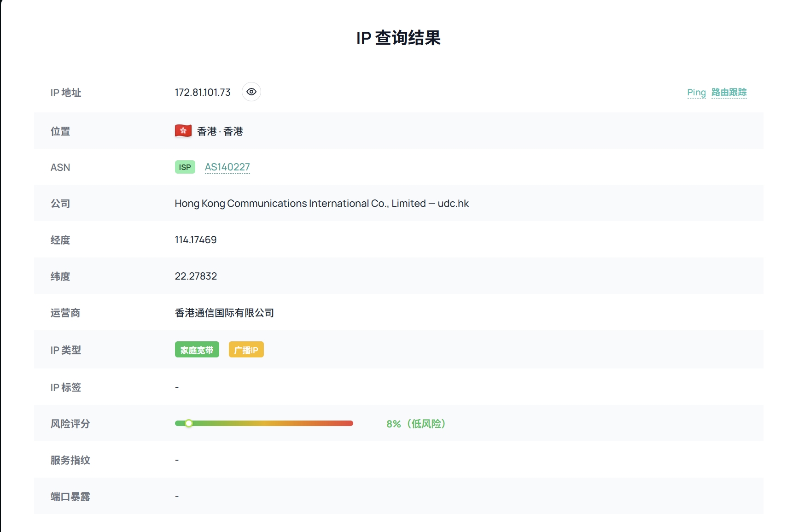Screen dimensions: 793x532
Task: Click the location text 香港 · 香港
Action: coord(220,132)
